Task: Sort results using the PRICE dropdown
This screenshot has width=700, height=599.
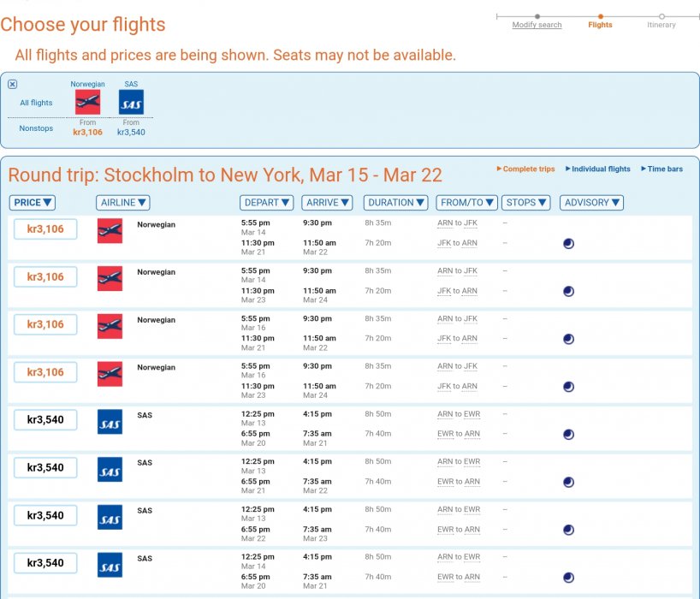Action: [34, 203]
